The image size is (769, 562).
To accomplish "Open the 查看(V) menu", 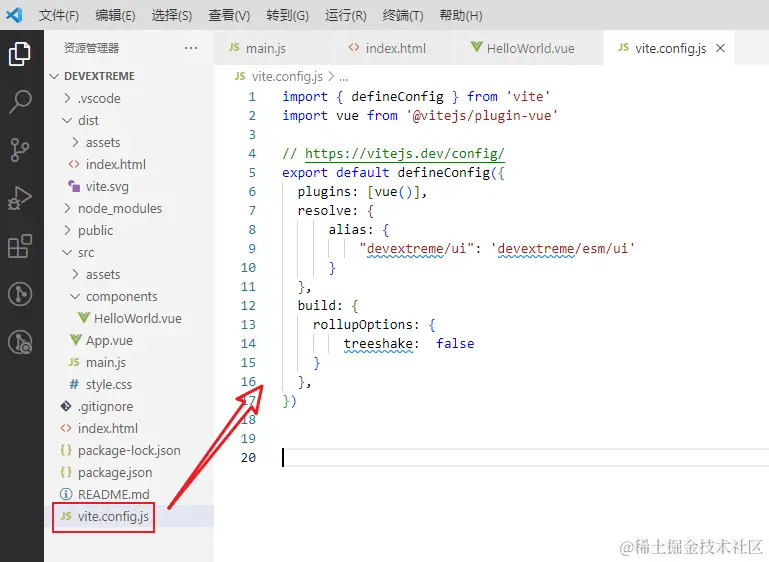I will tap(229, 16).
